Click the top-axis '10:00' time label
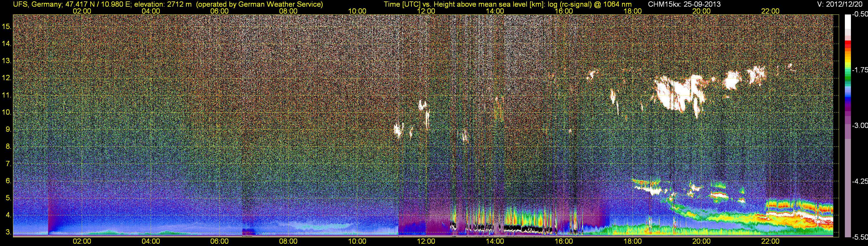Image resolution: width=868 pixels, height=246 pixels. 357,11
